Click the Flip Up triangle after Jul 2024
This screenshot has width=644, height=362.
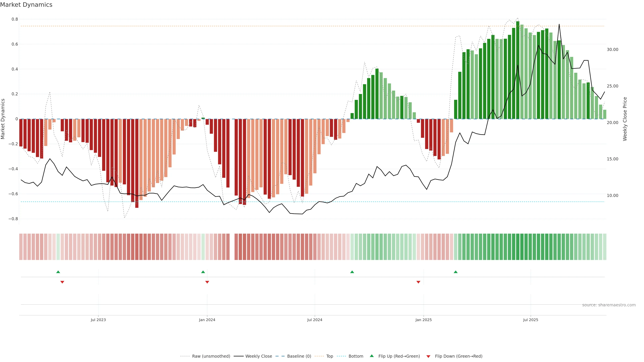352,272
